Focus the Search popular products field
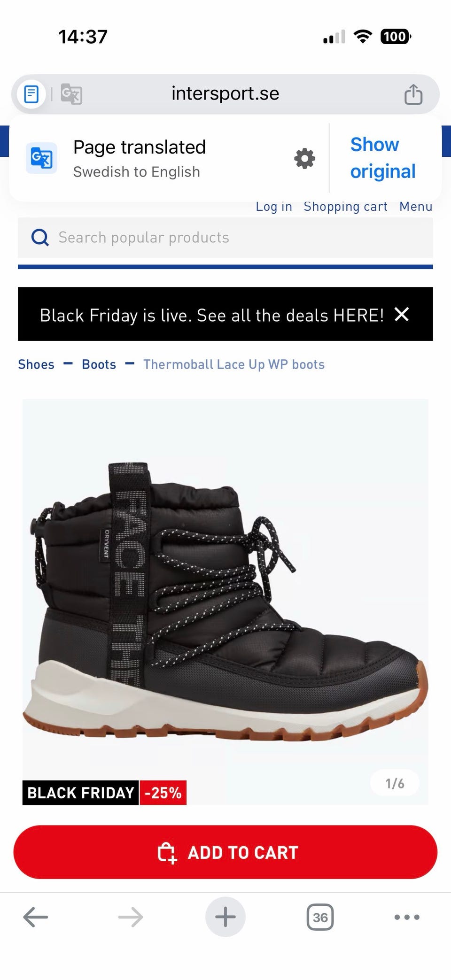This screenshot has width=451, height=980. [225, 238]
